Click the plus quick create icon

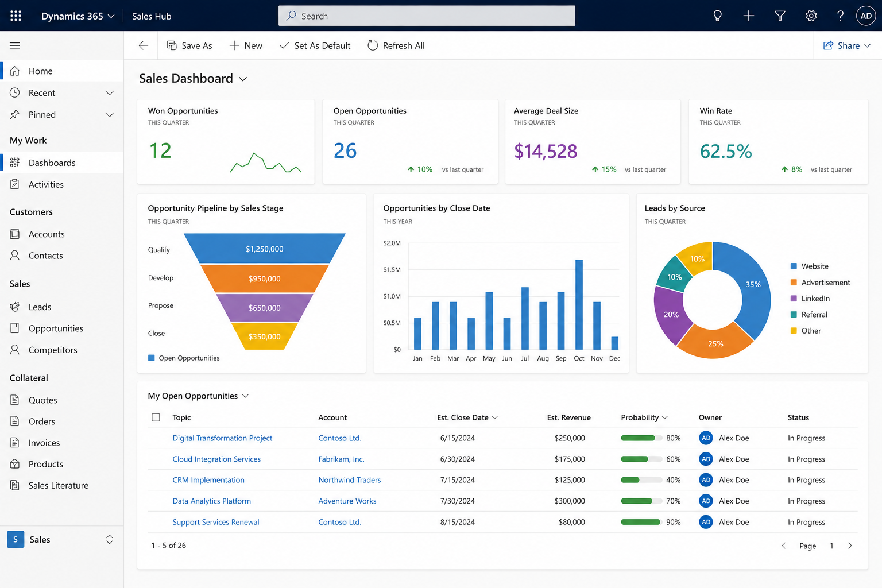point(749,16)
